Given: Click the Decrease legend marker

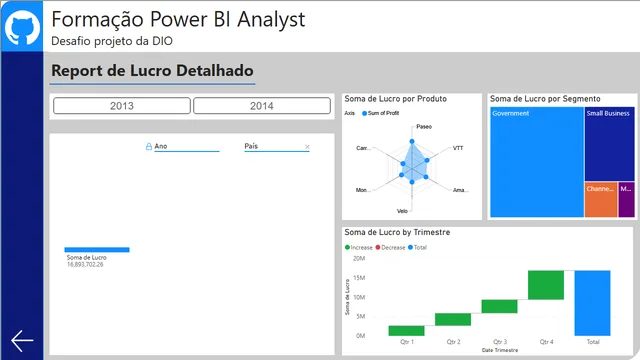Looking at the screenshot, I should coord(378,247).
